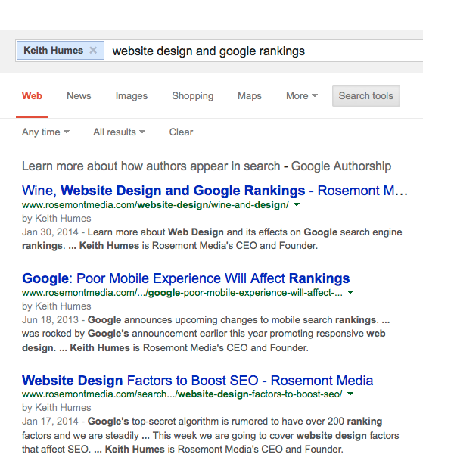Toggle the Search tools button

click(x=365, y=96)
